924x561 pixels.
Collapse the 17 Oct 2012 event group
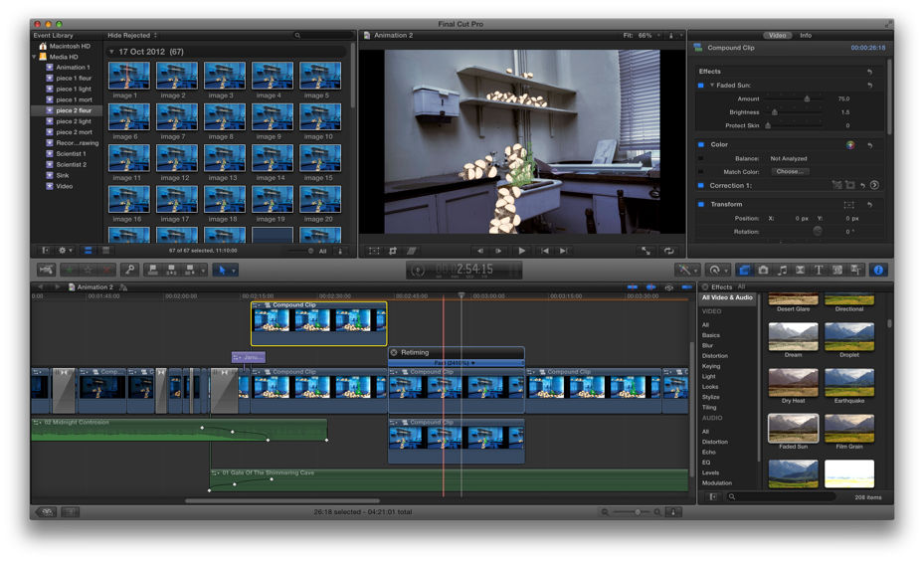112,52
